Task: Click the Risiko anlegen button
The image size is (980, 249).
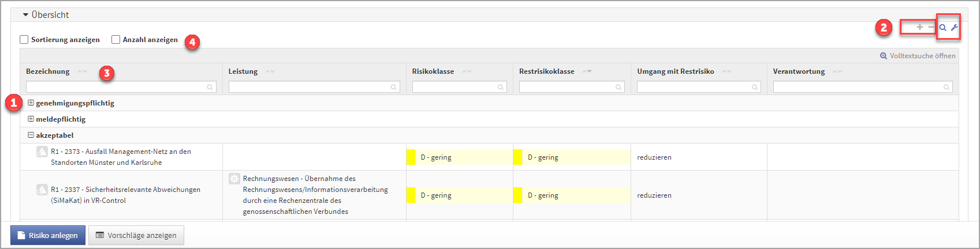Action: point(48,235)
